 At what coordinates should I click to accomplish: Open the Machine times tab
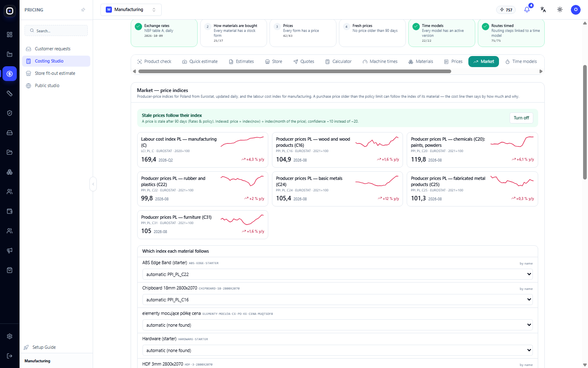point(380,62)
